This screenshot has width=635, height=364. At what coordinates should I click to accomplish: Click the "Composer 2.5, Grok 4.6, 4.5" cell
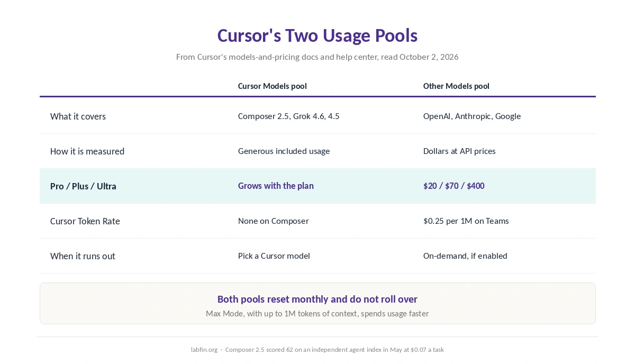[x=289, y=116]
